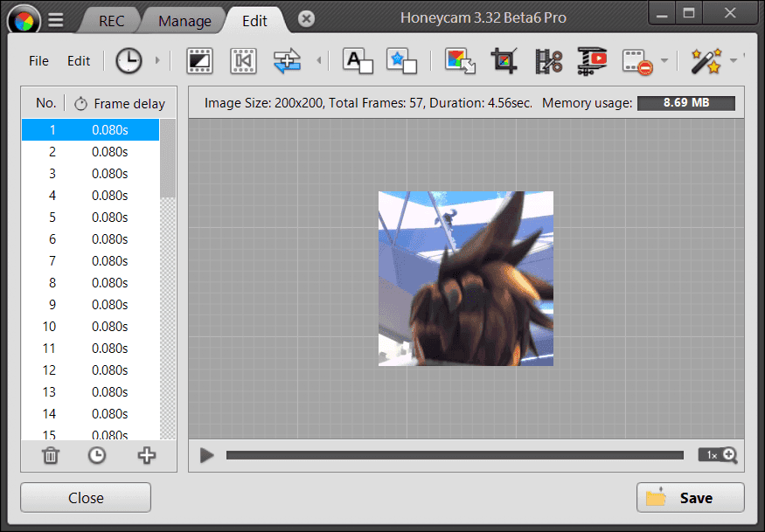Image resolution: width=765 pixels, height=532 pixels.
Task: Open the File menu
Action: [x=38, y=60]
